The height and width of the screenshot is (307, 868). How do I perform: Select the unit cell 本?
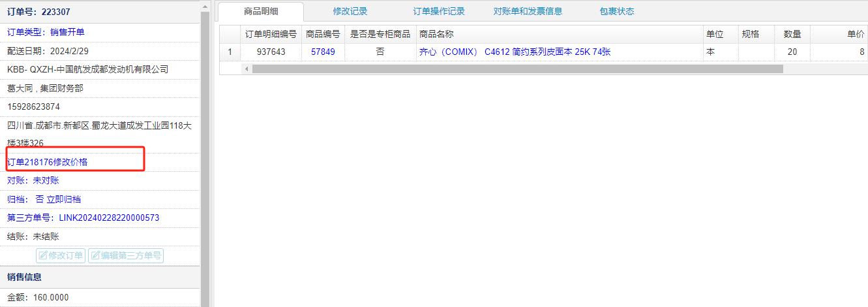(721, 52)
